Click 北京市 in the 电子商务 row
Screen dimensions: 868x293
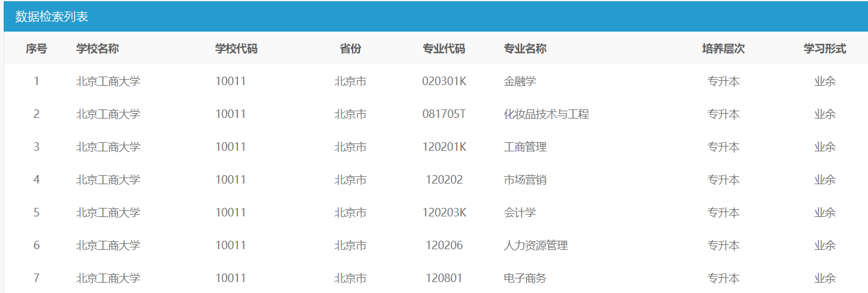point(350,278)
